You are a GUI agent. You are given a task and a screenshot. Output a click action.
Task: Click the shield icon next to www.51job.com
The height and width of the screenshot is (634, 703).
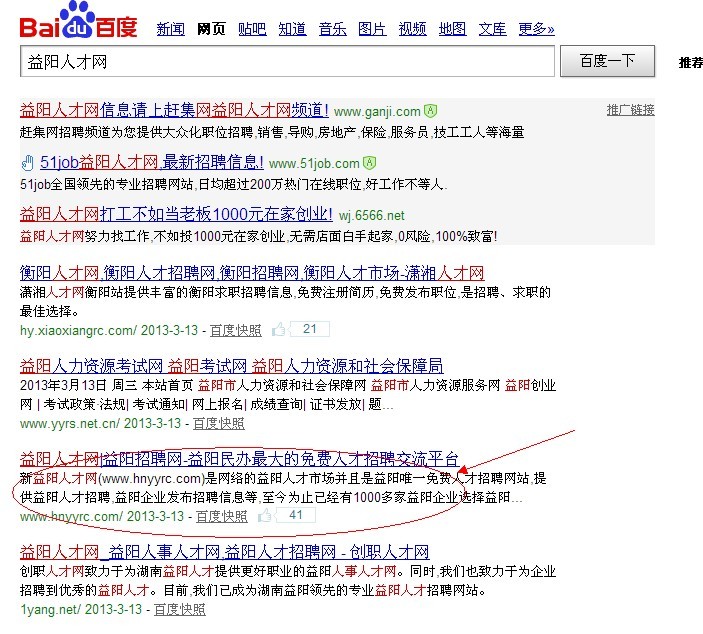coord(369,163)
